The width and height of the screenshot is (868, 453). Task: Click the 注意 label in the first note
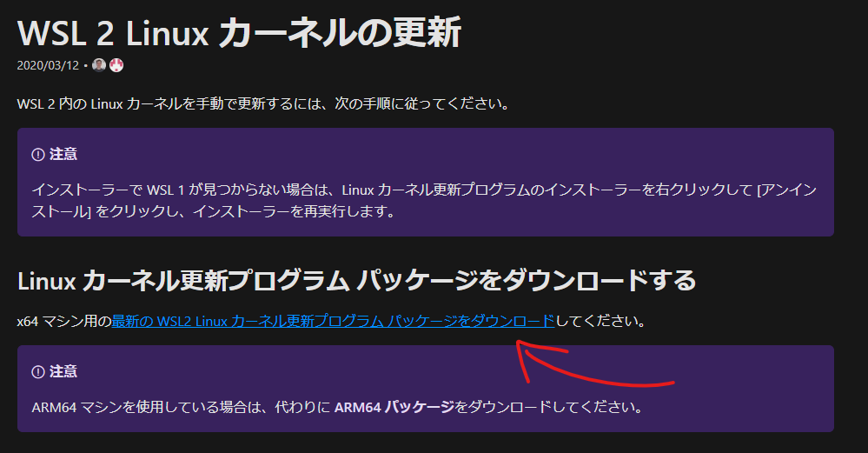pos(63,155)
